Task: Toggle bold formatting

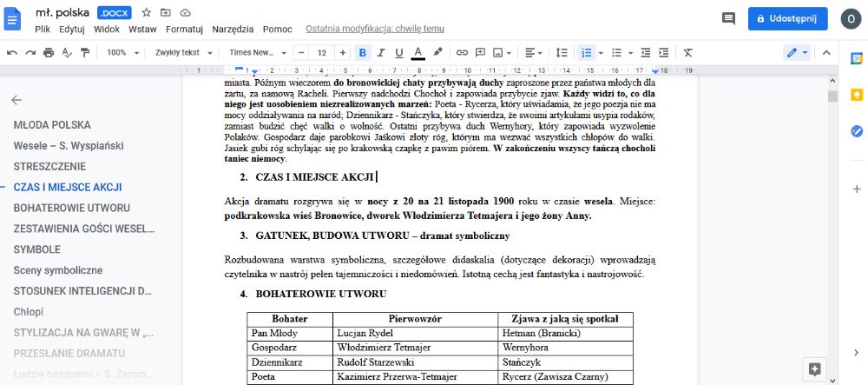Action: pyautogui.click(x=363, y=53)
